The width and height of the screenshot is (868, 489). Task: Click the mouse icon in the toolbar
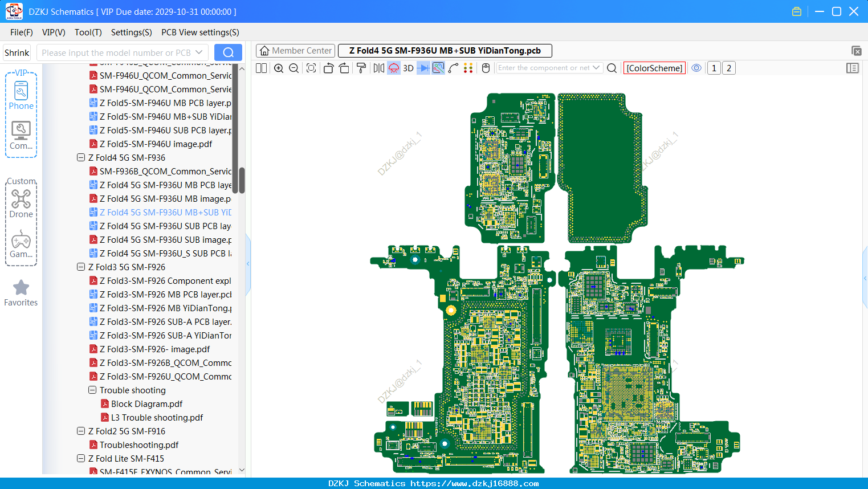pyautogui.click(x=486, y=68)
